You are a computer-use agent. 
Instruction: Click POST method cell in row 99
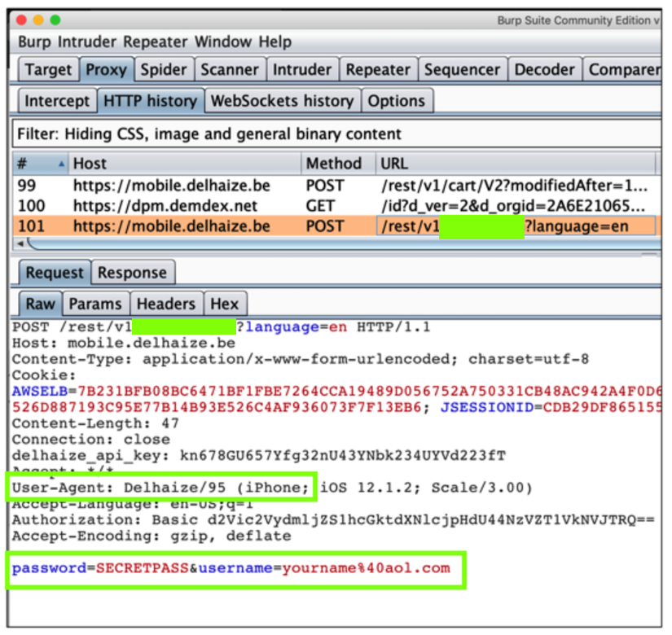point(325,186)
